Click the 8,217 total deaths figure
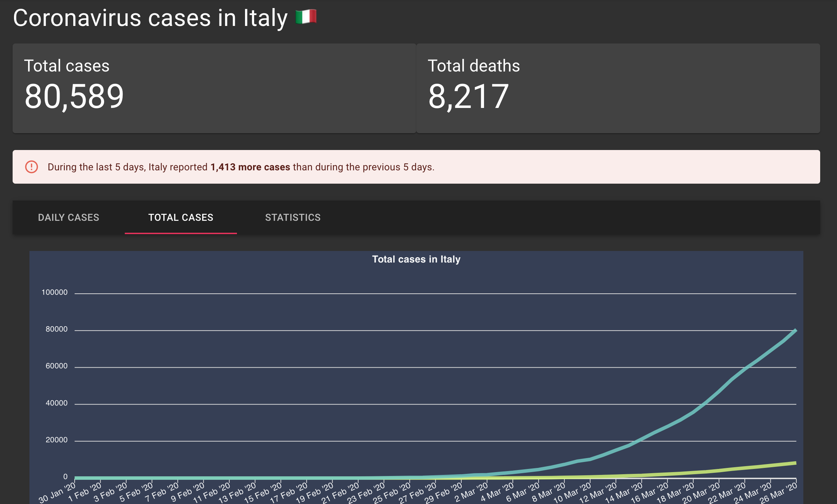 pyautogui.click(x=469, y=96)
